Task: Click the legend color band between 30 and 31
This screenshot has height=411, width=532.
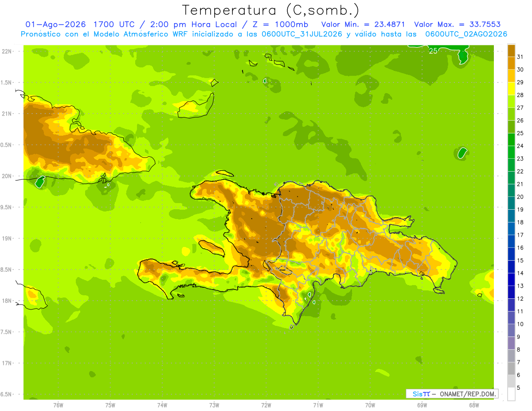Action: [511, 63]
